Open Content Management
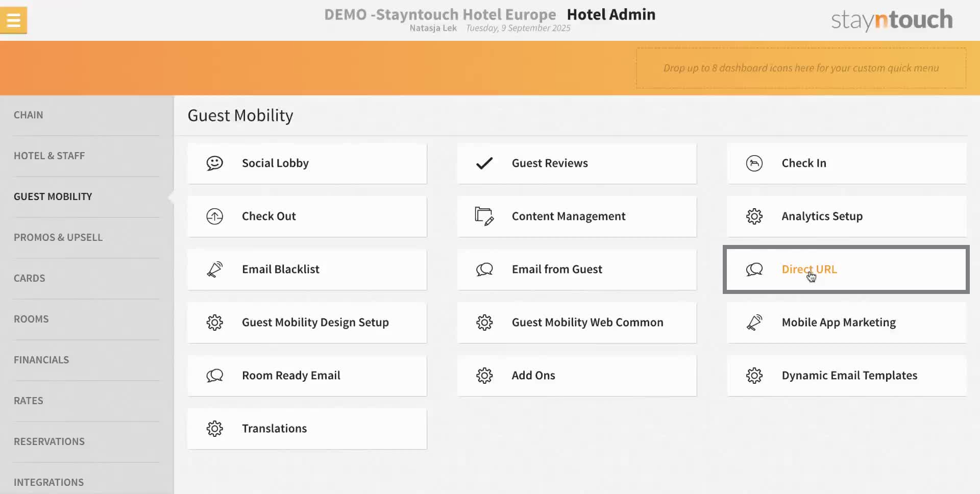 point(577,216)
